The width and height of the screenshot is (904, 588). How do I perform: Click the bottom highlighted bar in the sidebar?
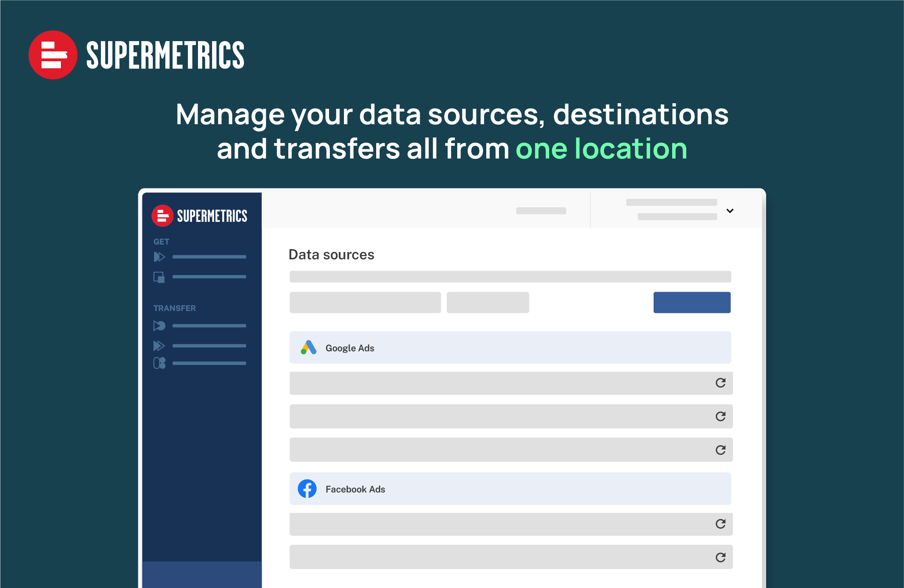[x=202, y=574]
